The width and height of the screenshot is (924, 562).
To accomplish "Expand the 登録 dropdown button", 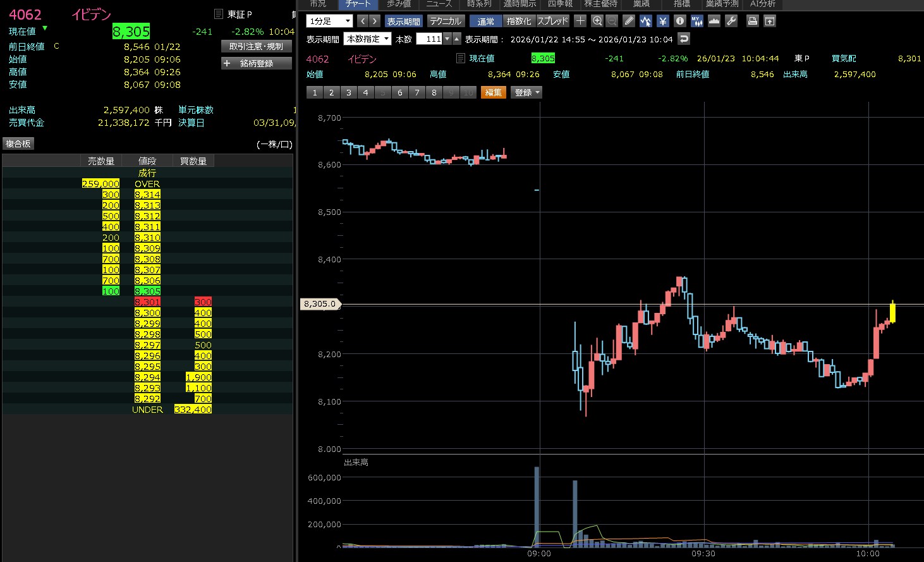I will [527, 92].
